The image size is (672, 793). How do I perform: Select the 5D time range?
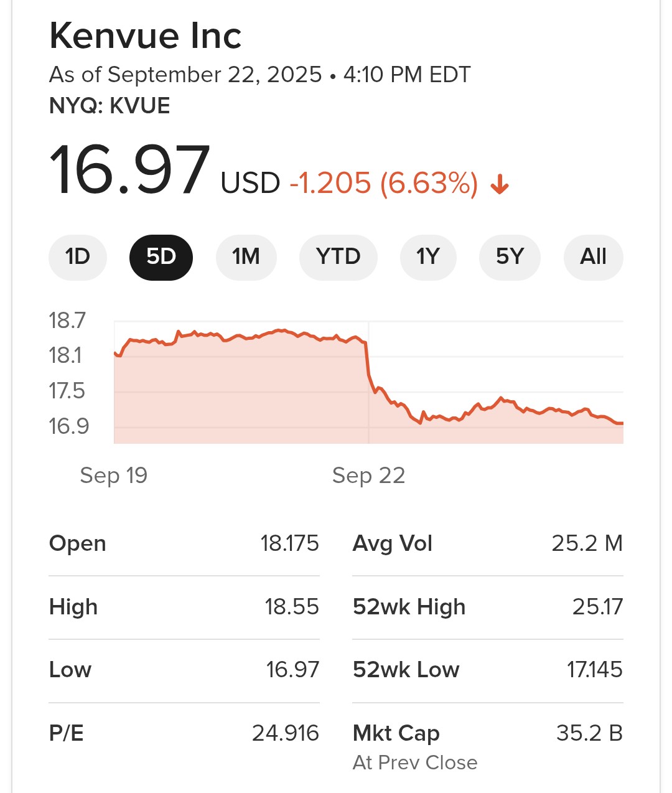(161, 256)
